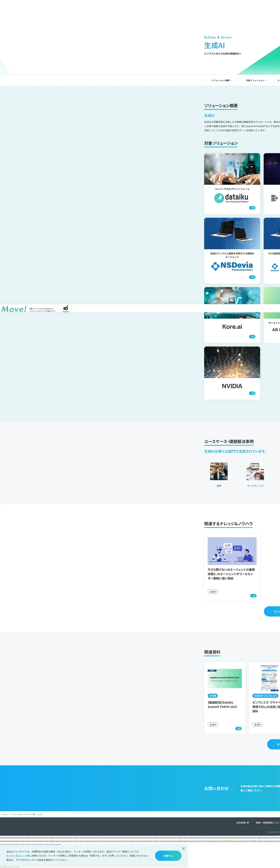
Task: Expand the 対象ソリューション nav dropdown
Action: click(x=256, y=80)
